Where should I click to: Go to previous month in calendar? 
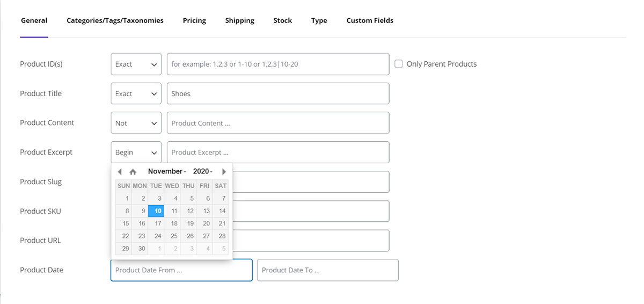point(120,171)
